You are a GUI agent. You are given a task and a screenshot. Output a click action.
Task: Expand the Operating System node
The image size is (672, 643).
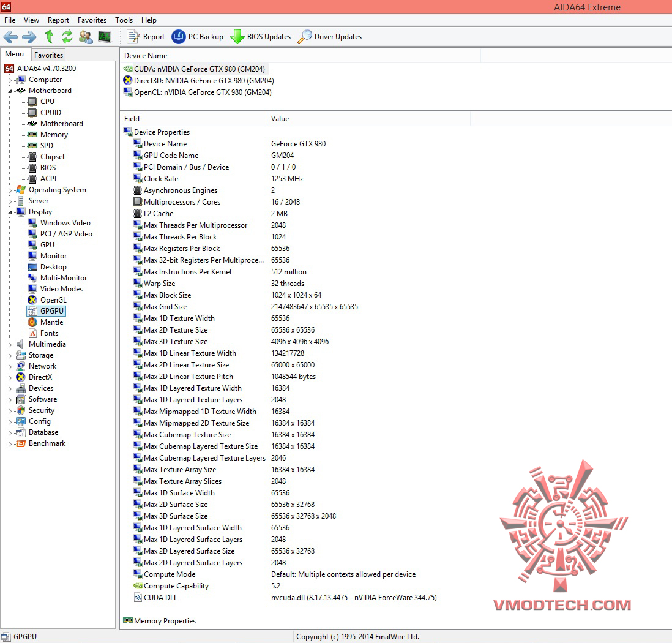10,190
